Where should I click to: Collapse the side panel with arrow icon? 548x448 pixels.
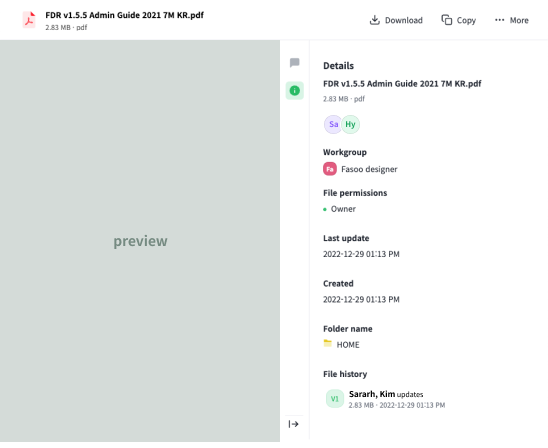294,424
